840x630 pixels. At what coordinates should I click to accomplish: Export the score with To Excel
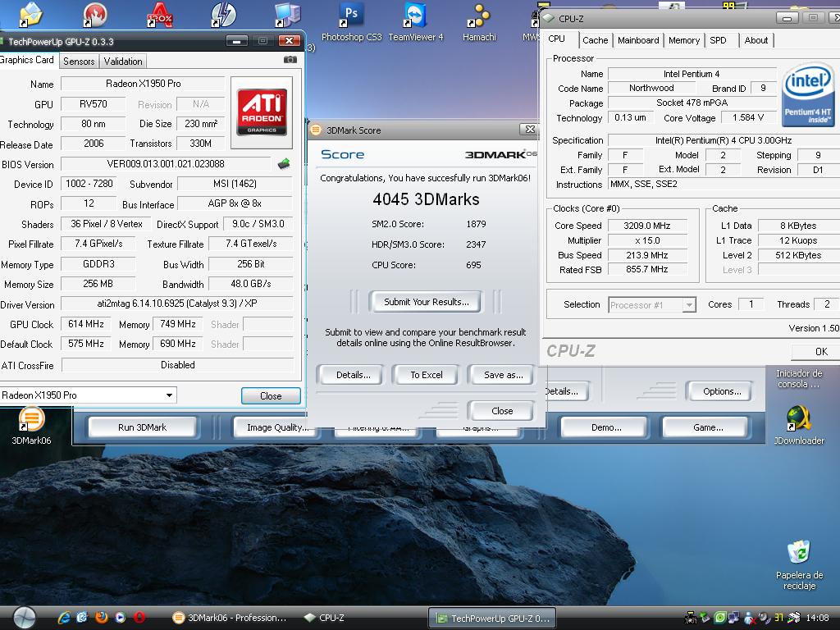coord(427,375)
